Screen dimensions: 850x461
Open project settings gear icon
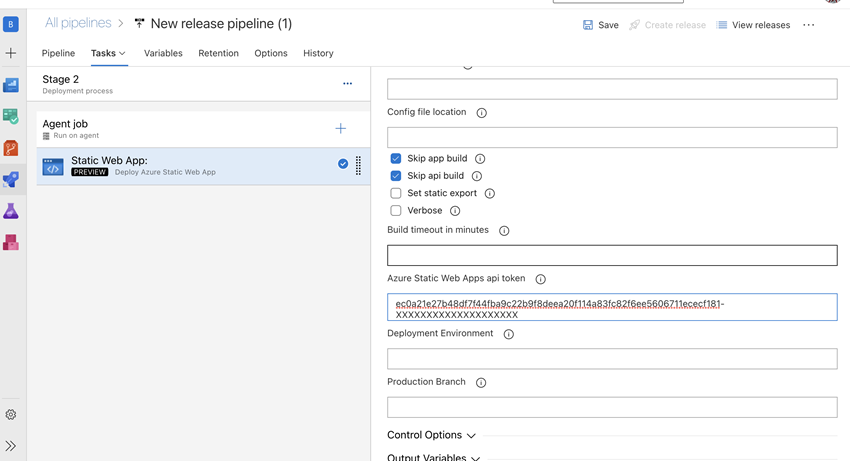tap(11, 415)
